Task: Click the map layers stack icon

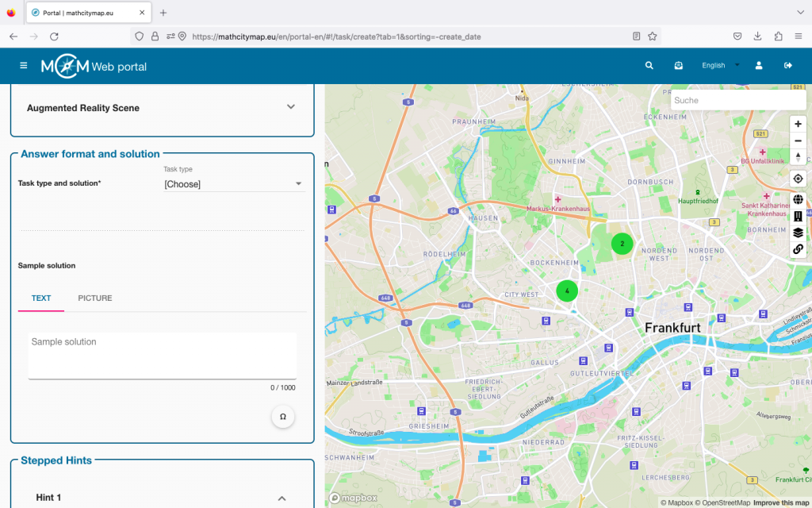Action: (x=798, y=233)
